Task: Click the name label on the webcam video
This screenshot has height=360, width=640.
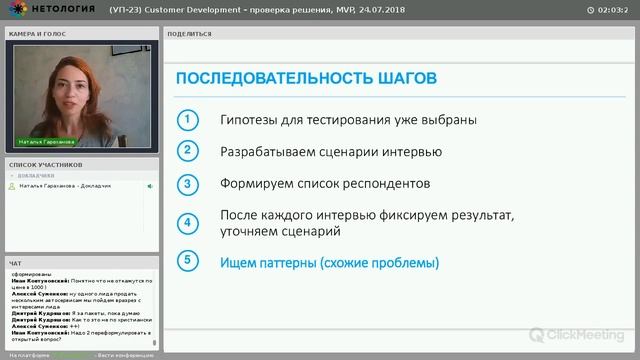Action: click(46, 142)
